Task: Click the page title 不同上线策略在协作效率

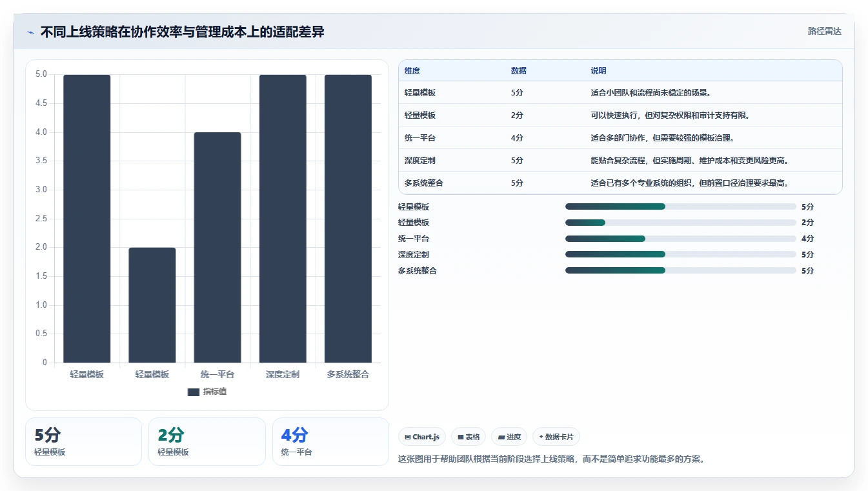Action: coord(182,32)
